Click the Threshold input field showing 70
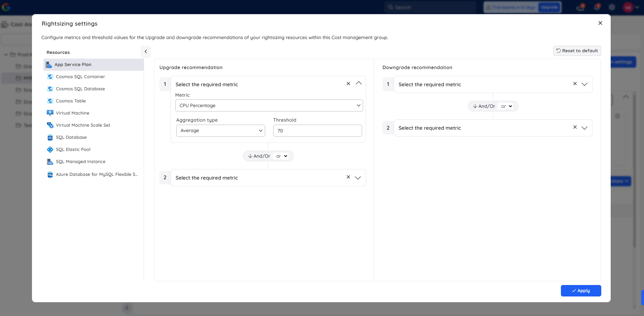 [x=318, y=131]
